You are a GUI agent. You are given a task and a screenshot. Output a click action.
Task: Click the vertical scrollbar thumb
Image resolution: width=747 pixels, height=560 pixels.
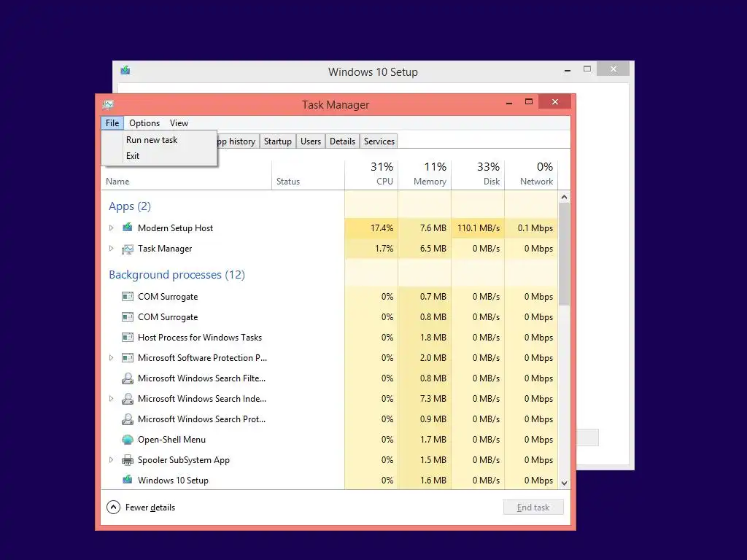[564, 254]
